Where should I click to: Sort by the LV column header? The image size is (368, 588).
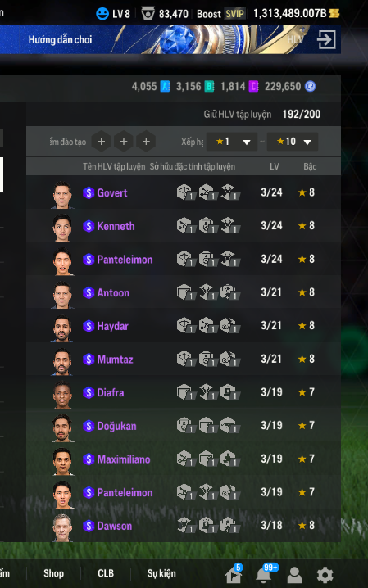coord(275,166)
